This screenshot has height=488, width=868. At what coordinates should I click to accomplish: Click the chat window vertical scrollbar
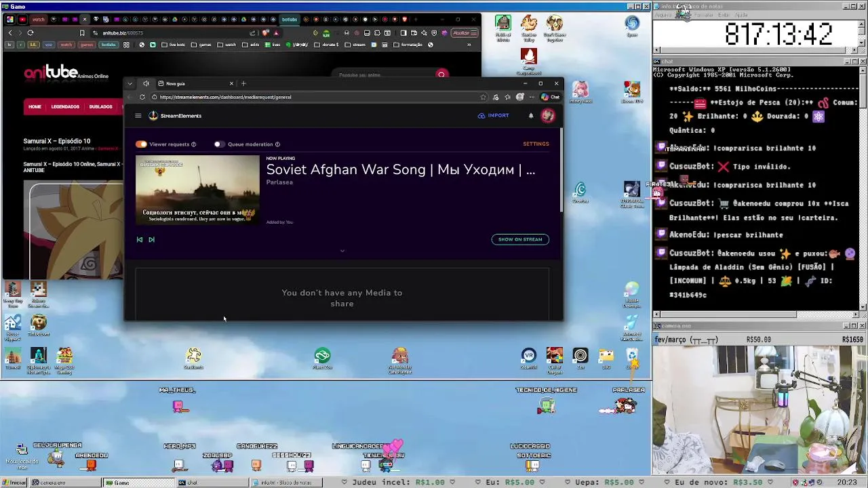(x=863, y=188)
